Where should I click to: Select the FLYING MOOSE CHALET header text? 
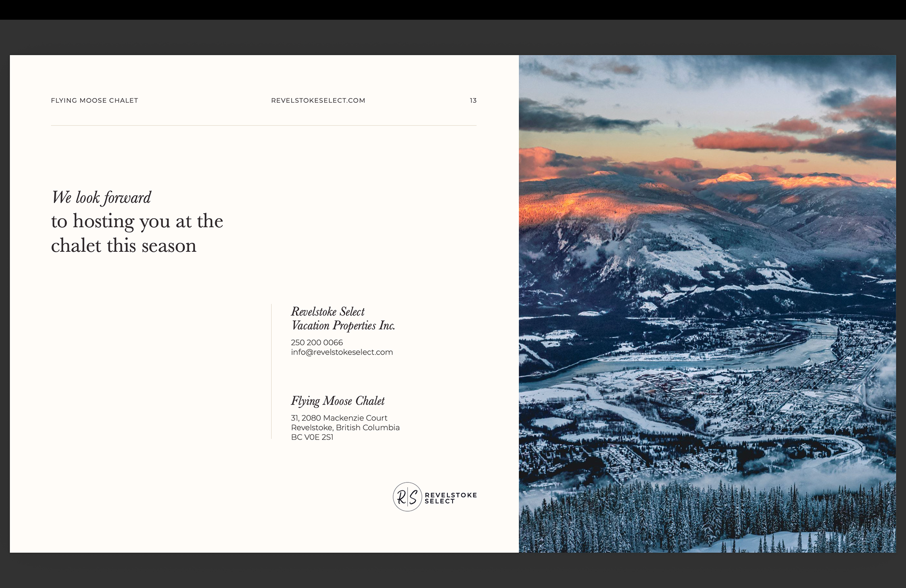point(94,100)
